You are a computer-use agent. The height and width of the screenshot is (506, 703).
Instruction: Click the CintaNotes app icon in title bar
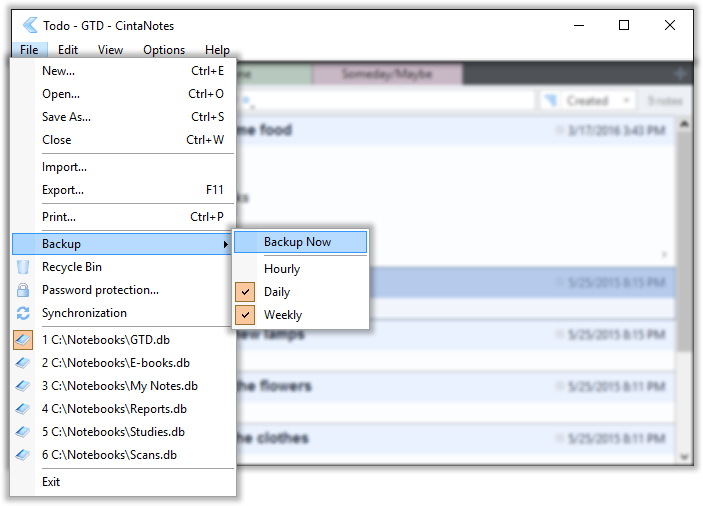click(x=30, y=25)
